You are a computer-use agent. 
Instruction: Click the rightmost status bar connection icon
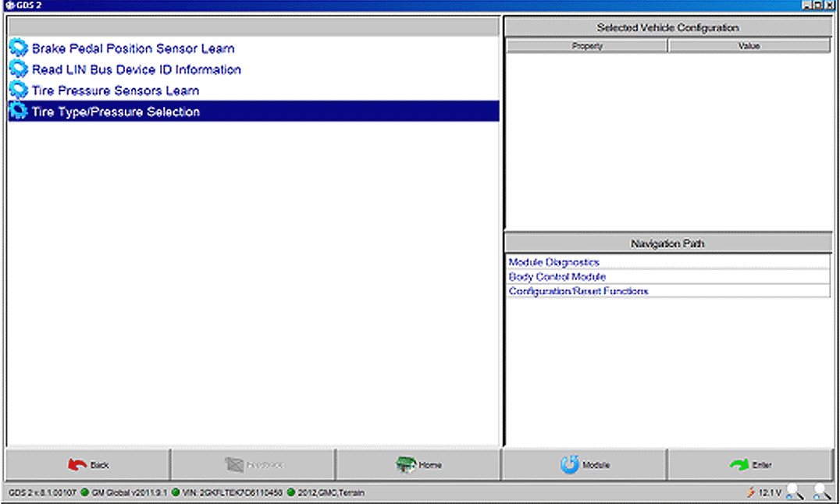click(x=821, y=492)
